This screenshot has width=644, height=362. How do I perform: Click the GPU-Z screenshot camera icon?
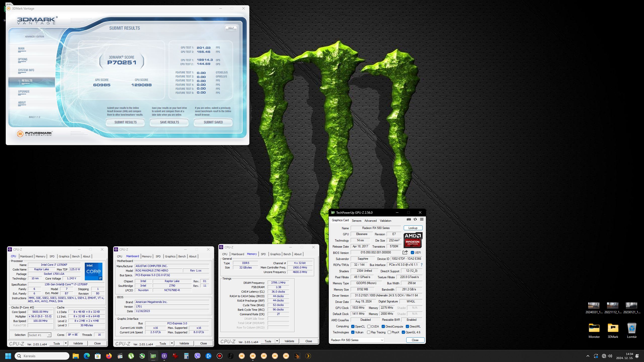click(409, 219)
